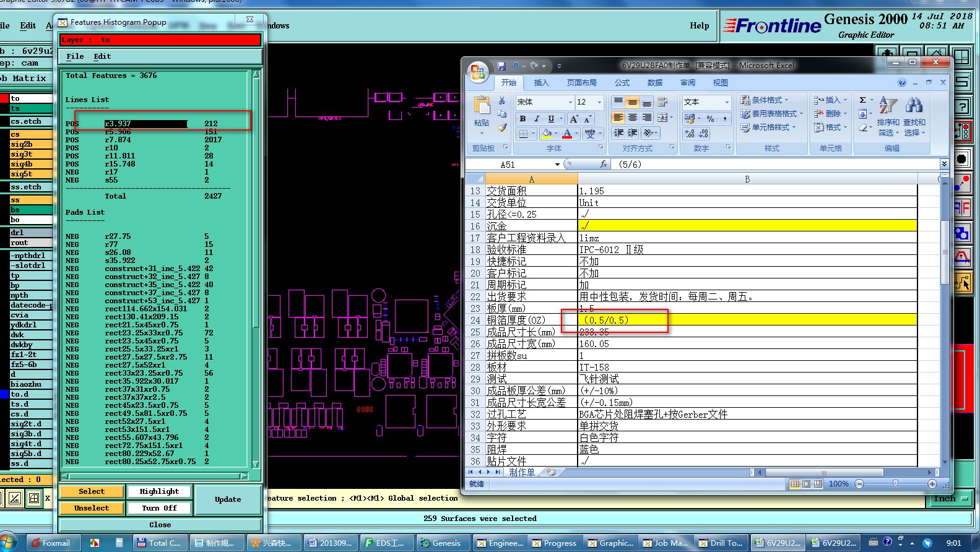Image resolution: width=980 pixels, height=552 pixels.
Task: Toggle align text left
Action: coord(618,118)
